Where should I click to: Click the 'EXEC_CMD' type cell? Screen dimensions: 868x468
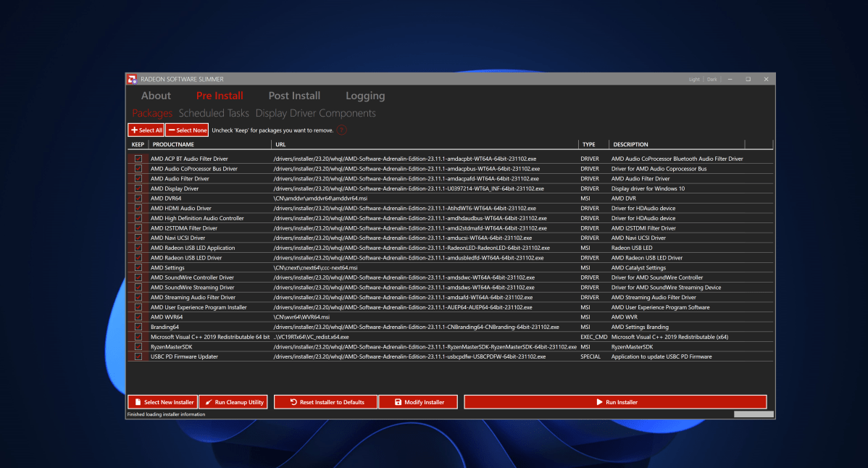click(594, 337)
